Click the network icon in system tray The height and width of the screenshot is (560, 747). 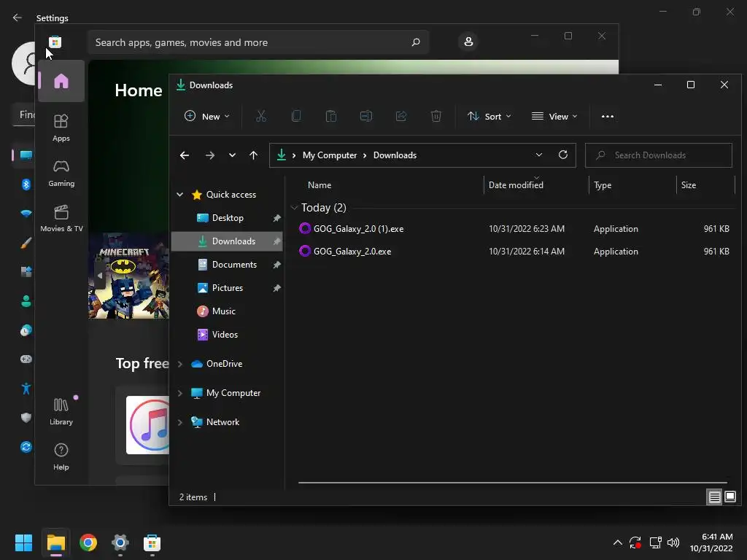pyautogui.click(x=656, y=542)
